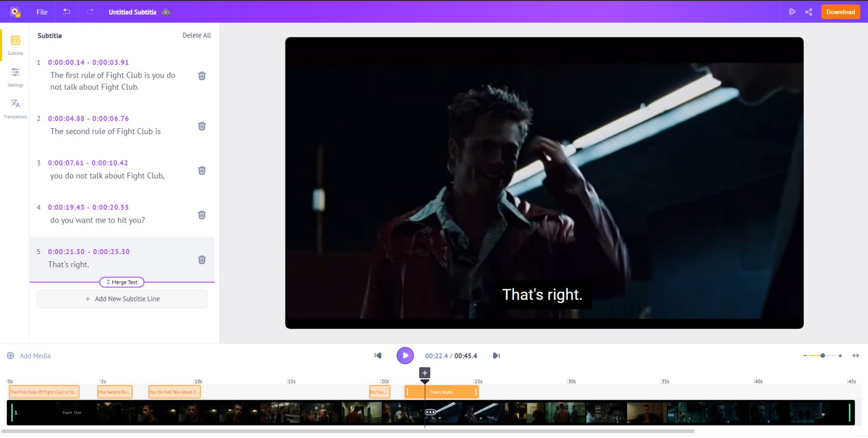
Task: Click Delete All subtitles
Action: [197, 35]
